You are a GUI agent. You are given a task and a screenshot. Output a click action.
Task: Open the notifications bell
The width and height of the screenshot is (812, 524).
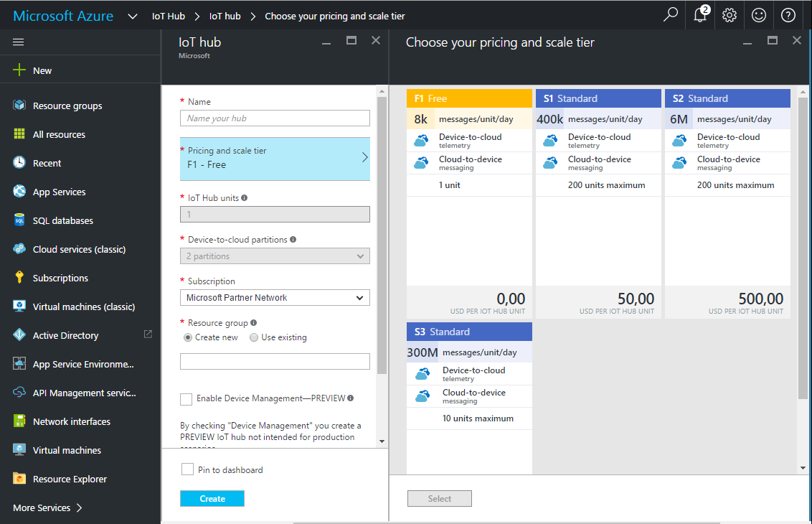[x=700, y=14]
